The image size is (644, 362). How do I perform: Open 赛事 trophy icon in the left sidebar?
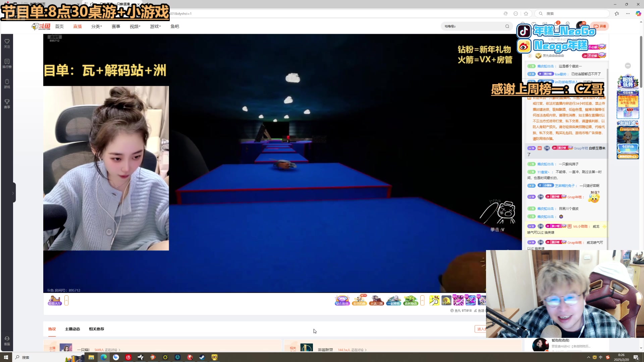pos(7,104)
